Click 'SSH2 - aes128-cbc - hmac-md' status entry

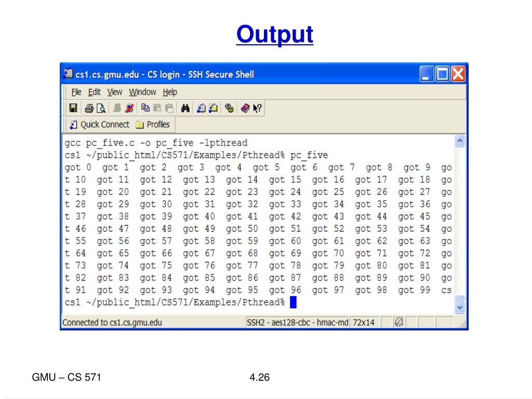[298, 322]
